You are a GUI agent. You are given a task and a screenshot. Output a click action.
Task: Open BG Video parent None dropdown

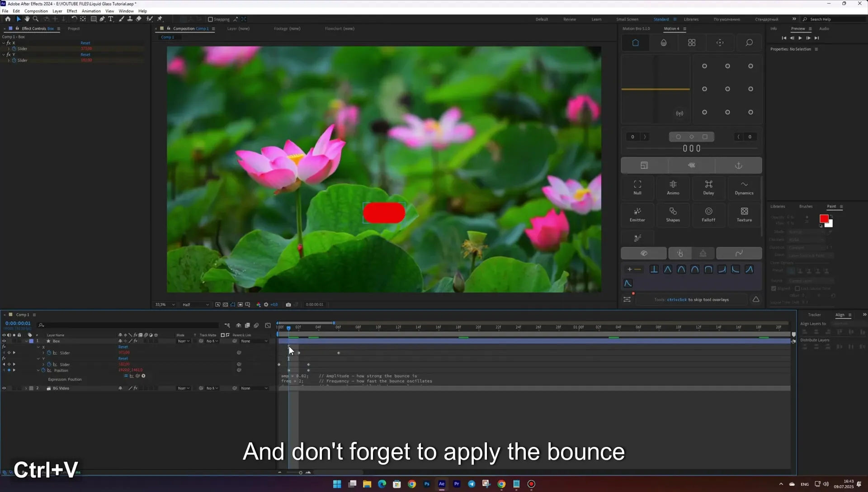[254, 388]
